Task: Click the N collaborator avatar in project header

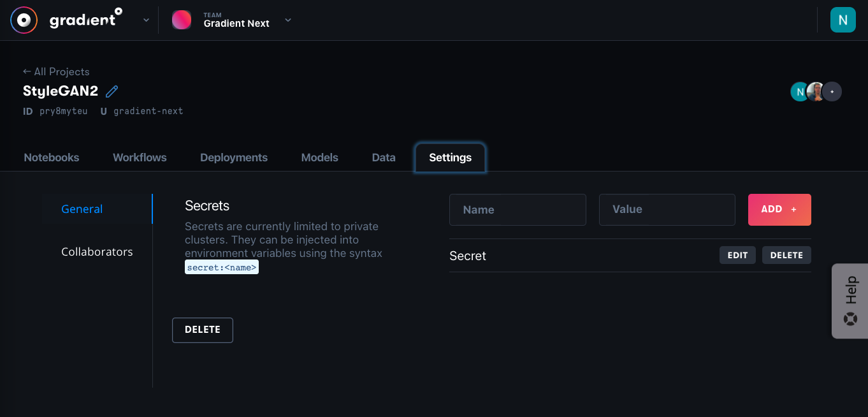Action: coord(799,92)
